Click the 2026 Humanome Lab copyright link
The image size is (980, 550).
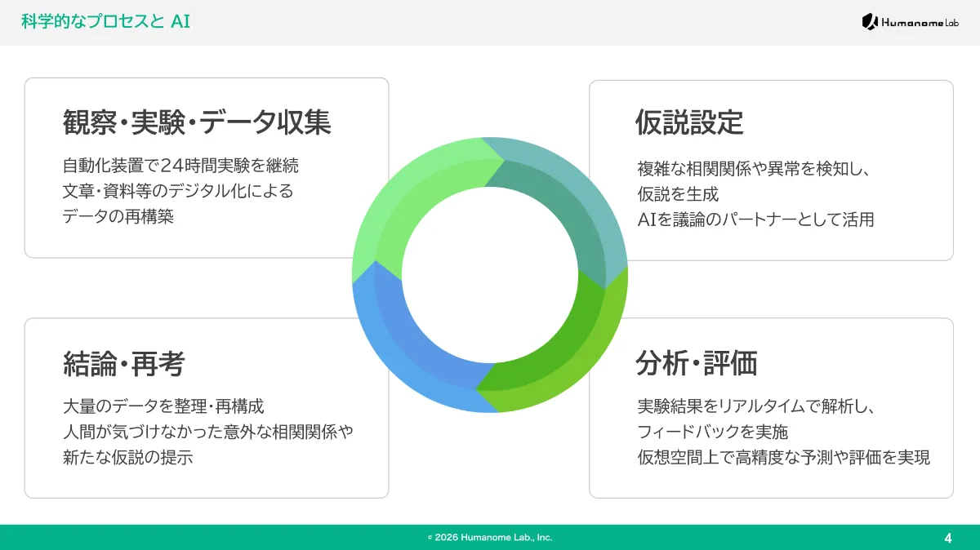[490, 537]
